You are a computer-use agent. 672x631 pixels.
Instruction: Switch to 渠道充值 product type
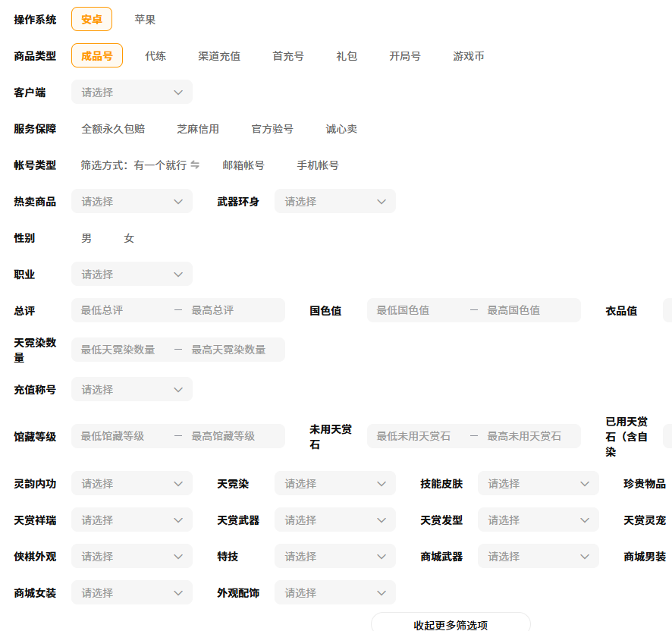click(x=219, y=56)
